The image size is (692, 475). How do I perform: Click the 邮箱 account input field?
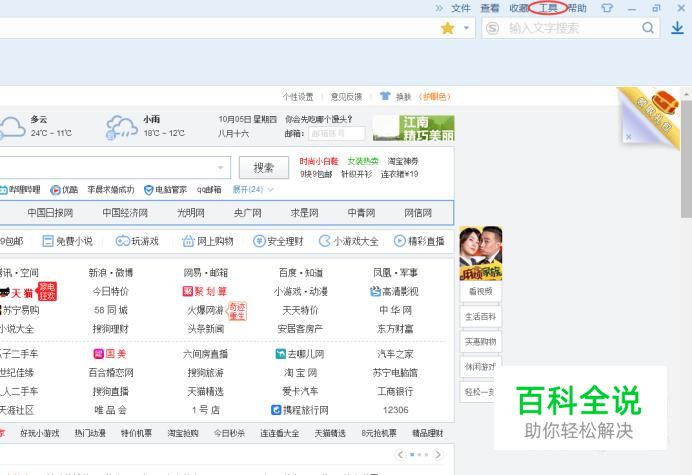pos(337,133)
